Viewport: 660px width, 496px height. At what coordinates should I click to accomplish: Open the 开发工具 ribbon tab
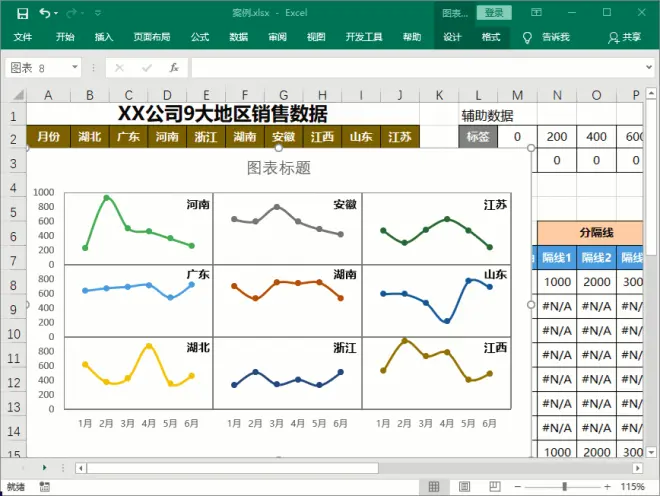point(364,37)
